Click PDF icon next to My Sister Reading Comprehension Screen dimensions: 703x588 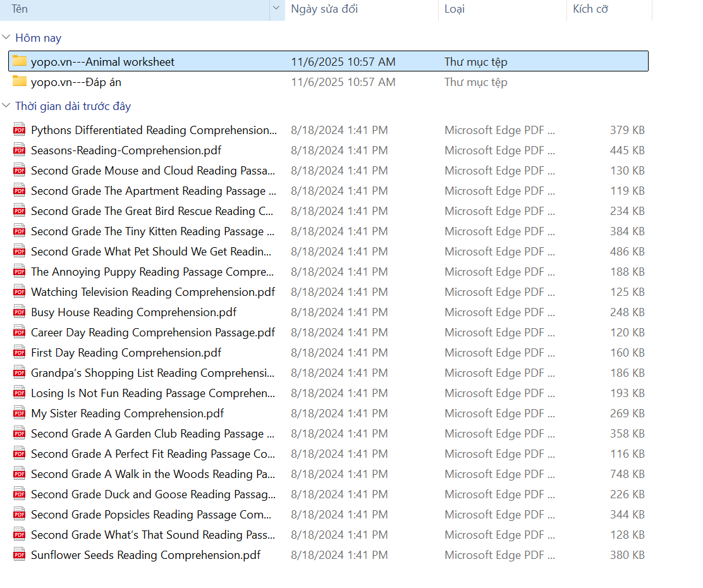(20, 413)
